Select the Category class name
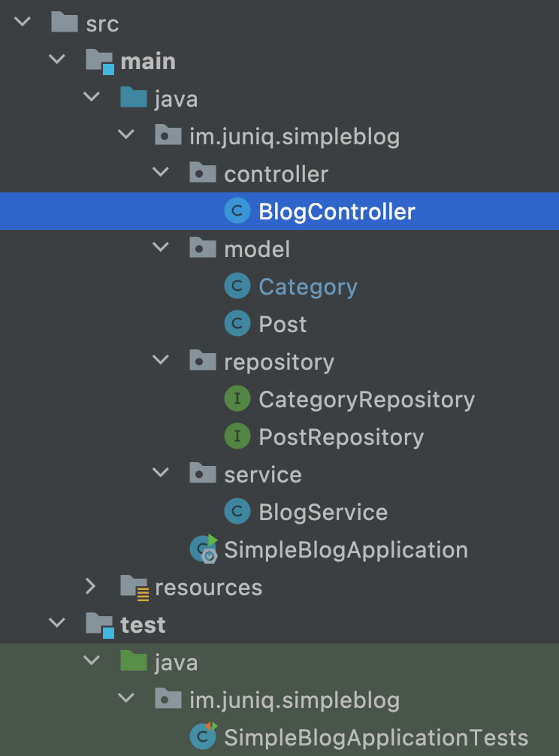The width and height of the screenshot is (559, 756). point(308,287)
